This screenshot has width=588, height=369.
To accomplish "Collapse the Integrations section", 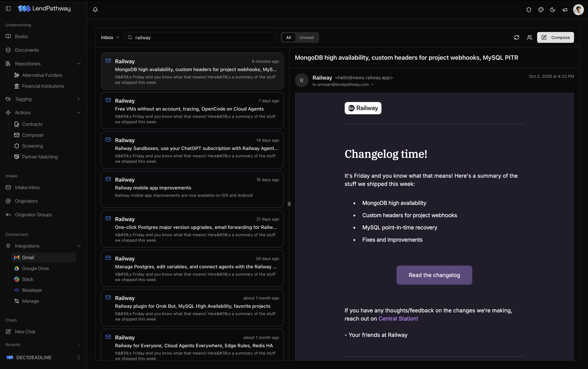I will (79, 246).
